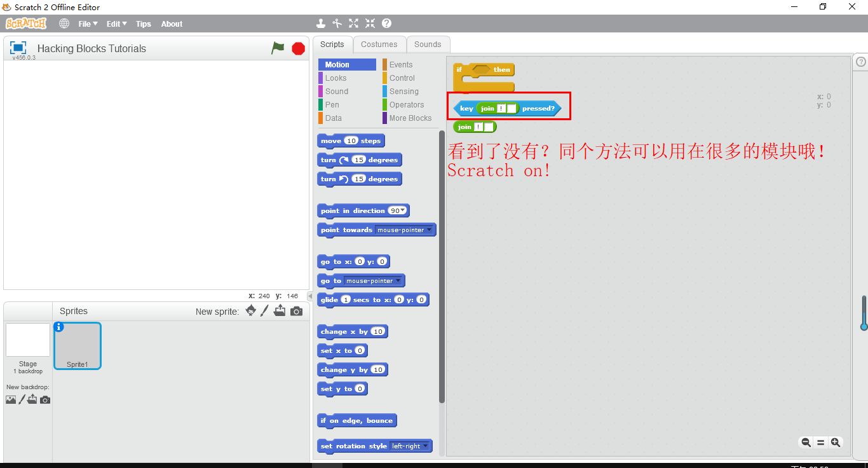Click the value in change y by block
The height and width of the screenshot is (468, 868).
(x=377, y=369)
